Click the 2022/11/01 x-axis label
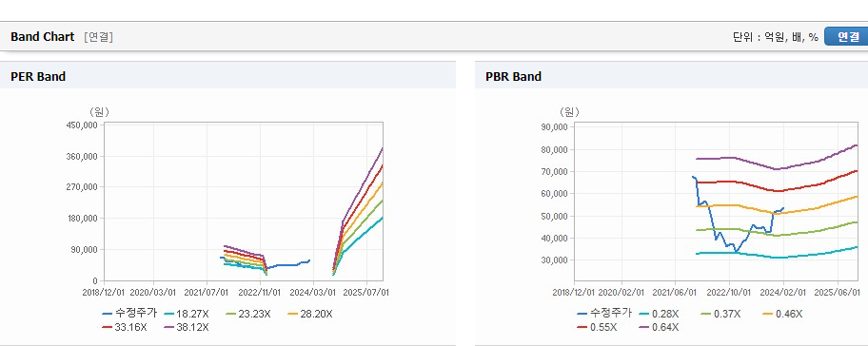This screenshot has height=346, width=868. 260,292
